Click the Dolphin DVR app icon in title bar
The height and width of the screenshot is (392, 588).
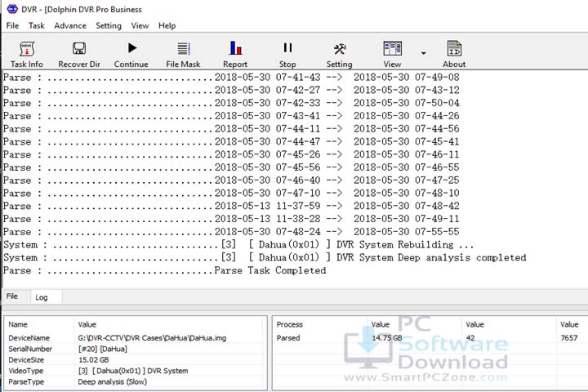[x=12, y=9]
